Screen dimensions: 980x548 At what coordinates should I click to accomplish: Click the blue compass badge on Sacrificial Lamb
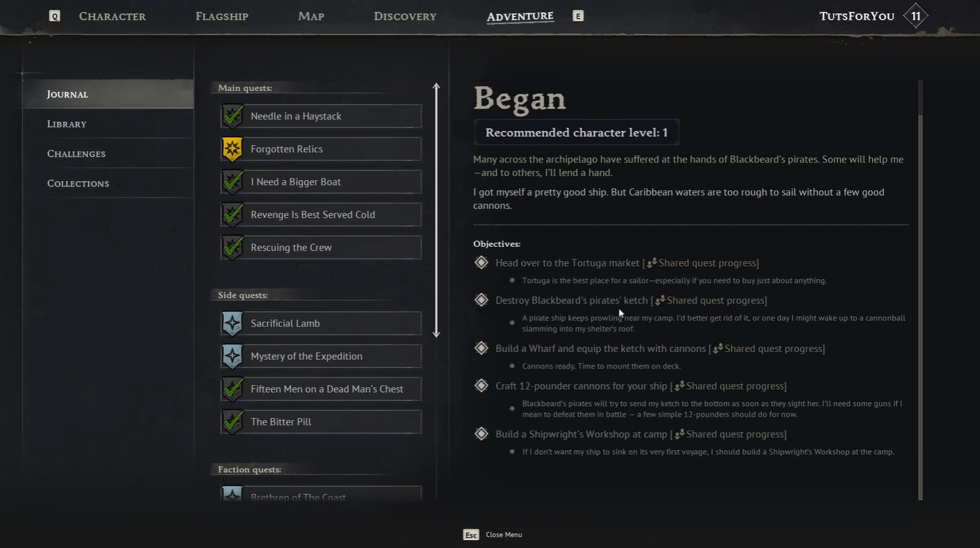232,324
